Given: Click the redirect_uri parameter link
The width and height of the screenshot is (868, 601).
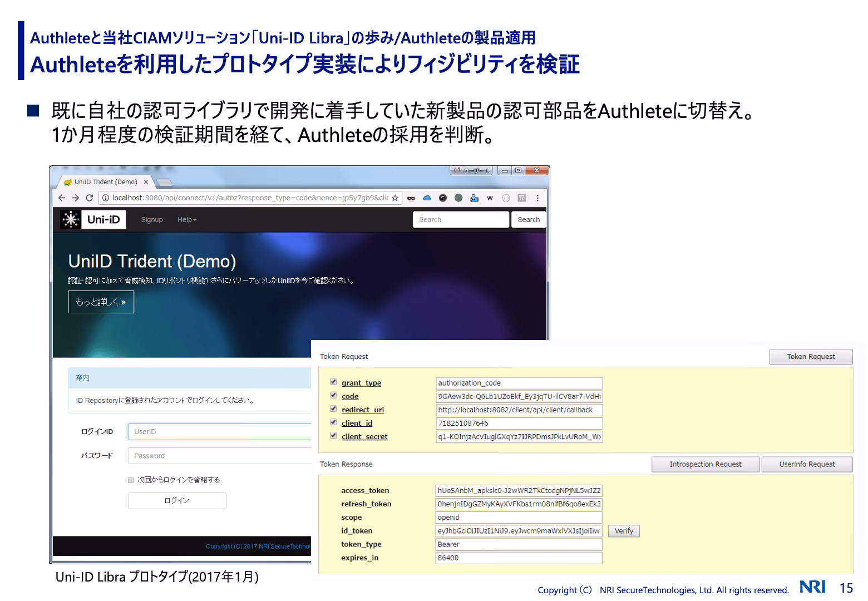Looking at the screenshot, I should tap(363, 410).
